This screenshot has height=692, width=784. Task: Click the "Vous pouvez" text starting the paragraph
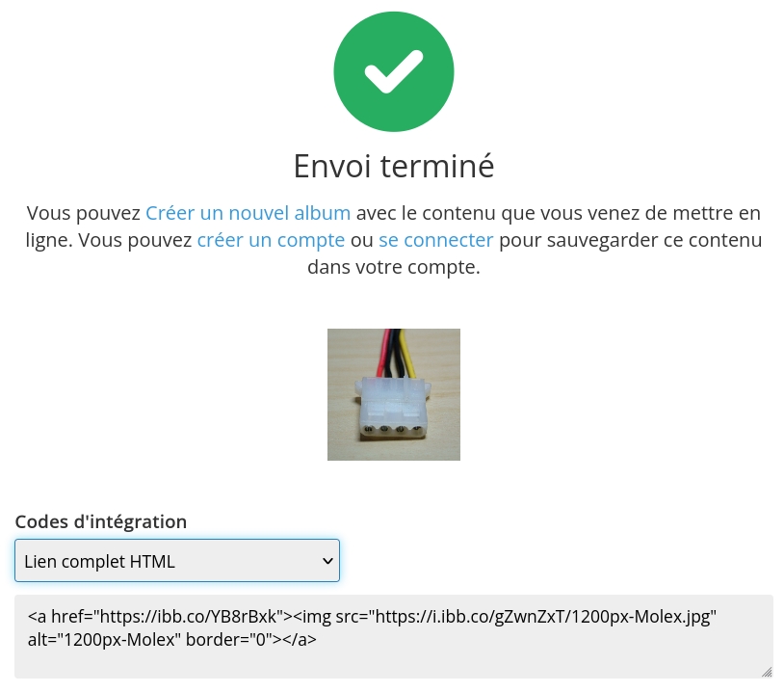click(x=83, y=213)
